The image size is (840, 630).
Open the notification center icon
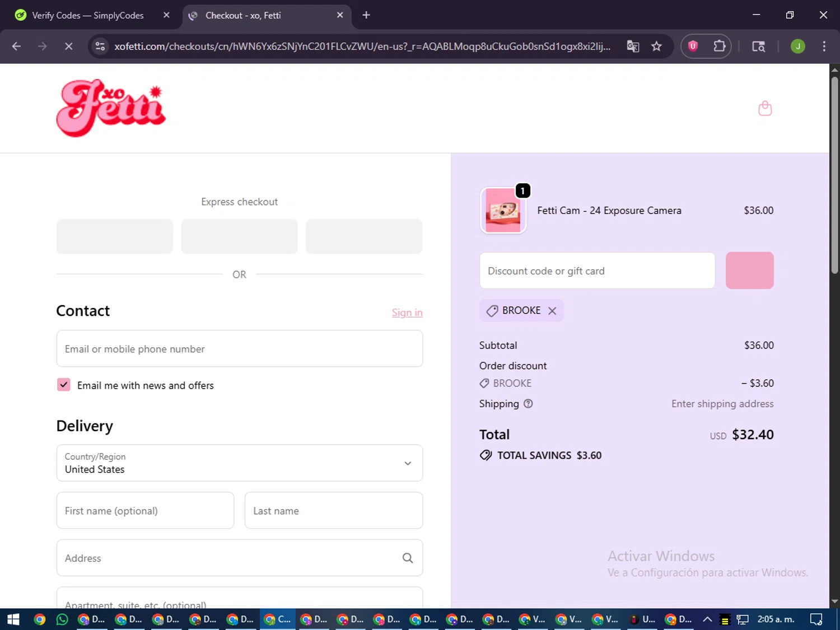(x=816, y=619)
